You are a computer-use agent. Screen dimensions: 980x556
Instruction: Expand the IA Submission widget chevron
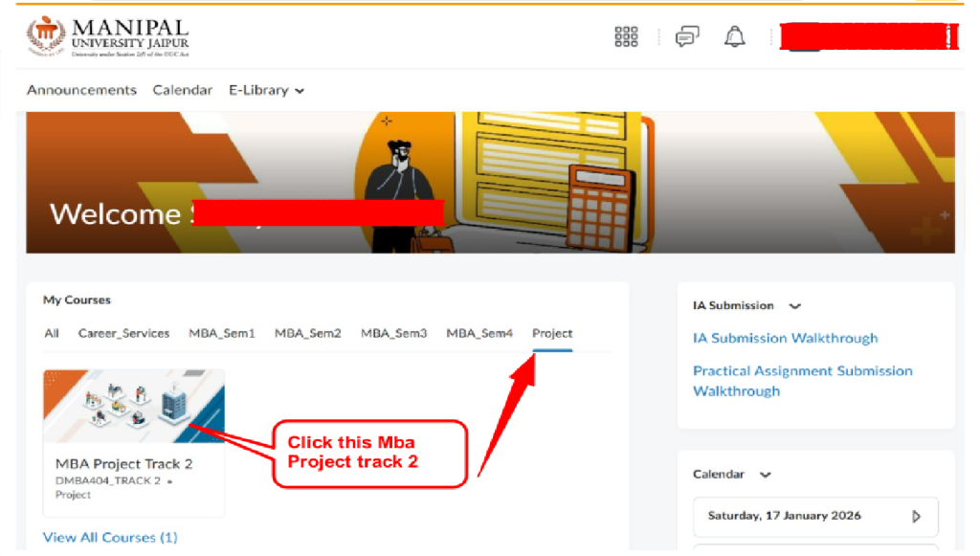coord(794,306)
